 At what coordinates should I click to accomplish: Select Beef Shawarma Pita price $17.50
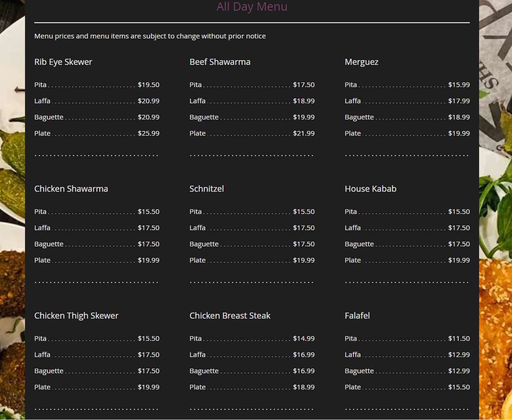[303, 85]
